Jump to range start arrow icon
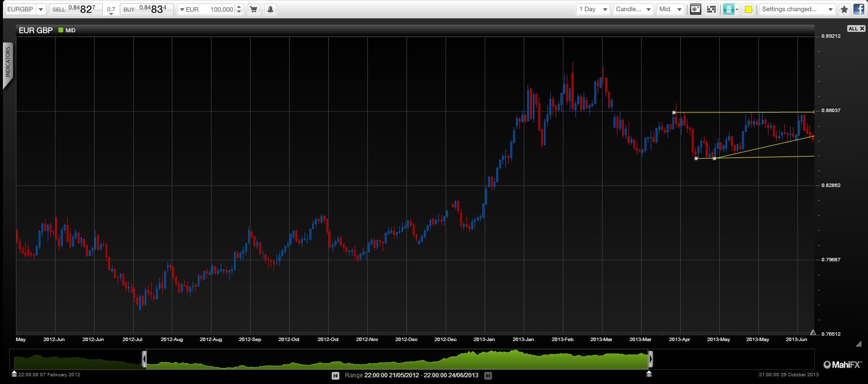The width and height of the screenshot is (868, 384). [x=336, y=375]
